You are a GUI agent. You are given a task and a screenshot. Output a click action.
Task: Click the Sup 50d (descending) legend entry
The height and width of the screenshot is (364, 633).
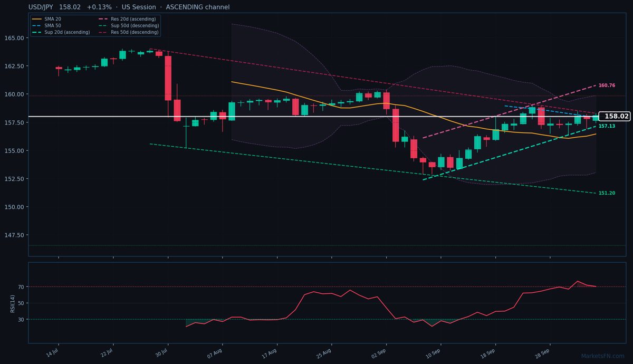click(128, 25)
